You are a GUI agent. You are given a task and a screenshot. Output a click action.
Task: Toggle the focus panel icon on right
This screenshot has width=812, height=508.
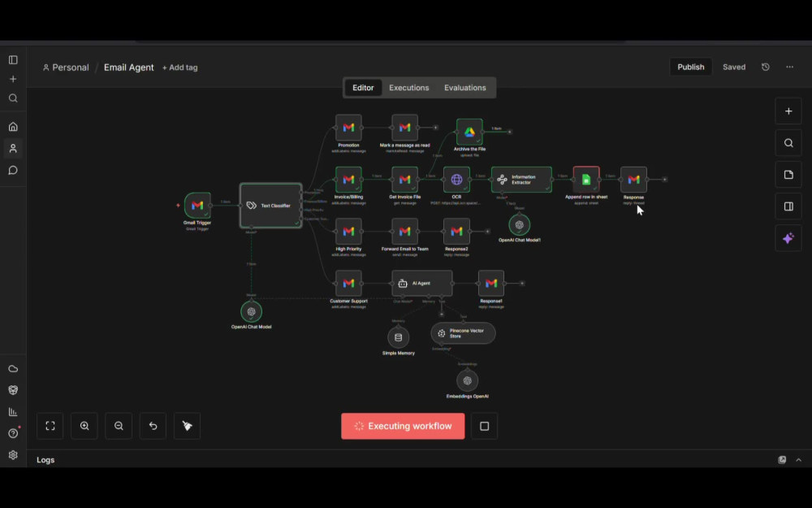coord(788,206)
